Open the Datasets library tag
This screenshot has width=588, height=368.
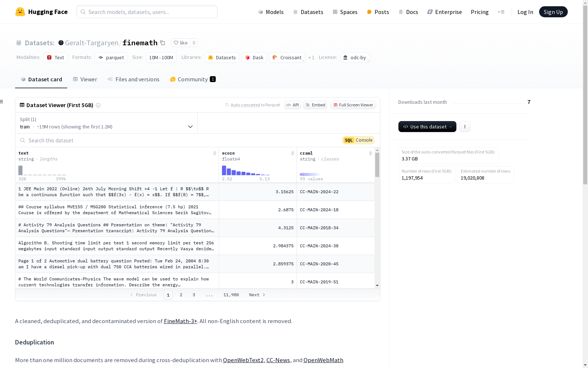(x=222, y=57)
